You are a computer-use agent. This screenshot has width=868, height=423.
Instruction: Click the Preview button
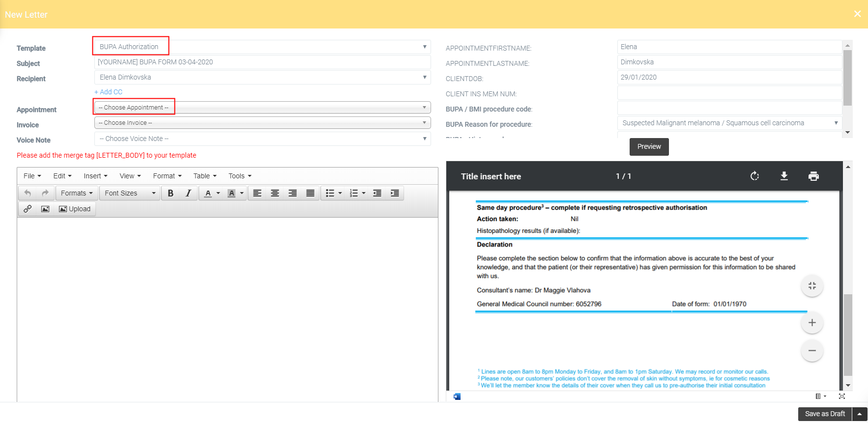(649, 146)
